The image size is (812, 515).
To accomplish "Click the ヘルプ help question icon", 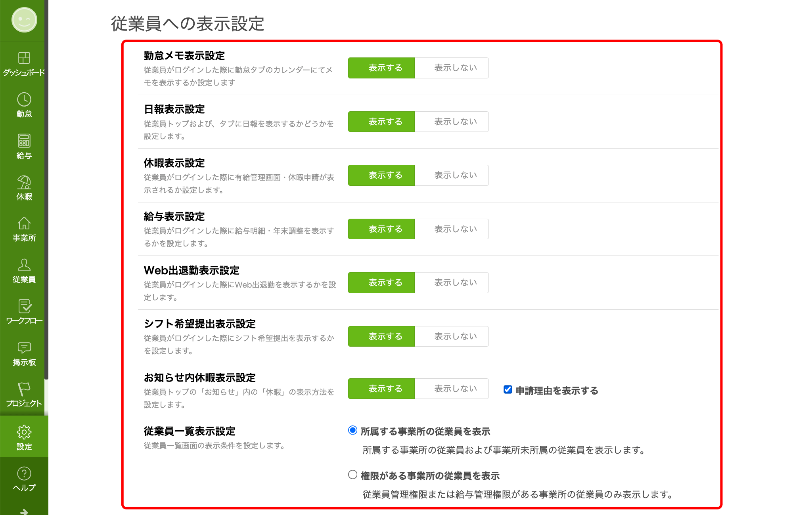I will (24, 474).
